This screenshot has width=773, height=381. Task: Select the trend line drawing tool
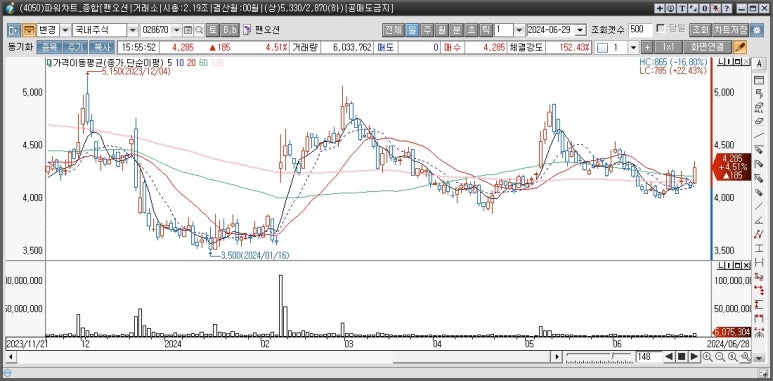tap(759, 135)
